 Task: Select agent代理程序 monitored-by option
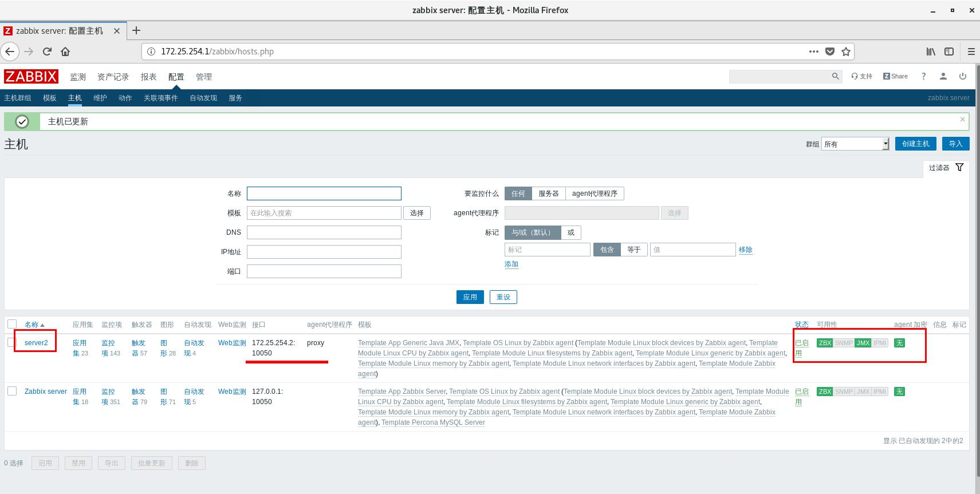(x=595, y=193)
